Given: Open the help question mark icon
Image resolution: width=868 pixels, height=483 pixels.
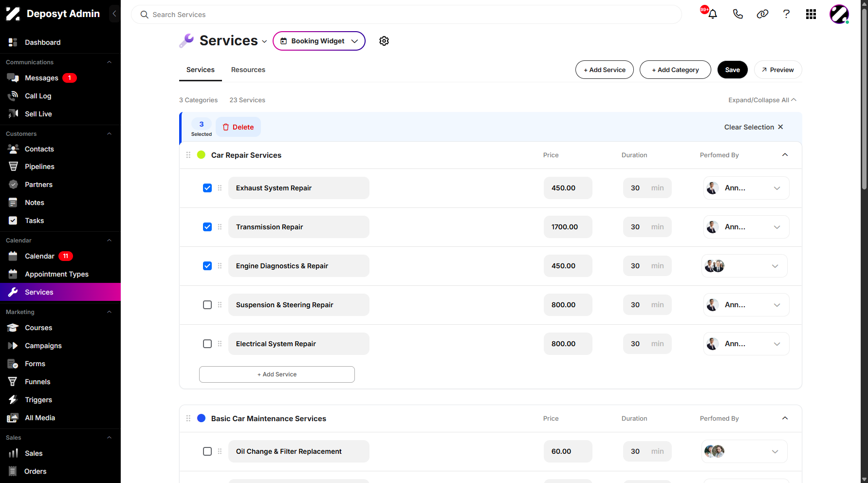Looking at the screenshot, I should [x=786, y=14].
